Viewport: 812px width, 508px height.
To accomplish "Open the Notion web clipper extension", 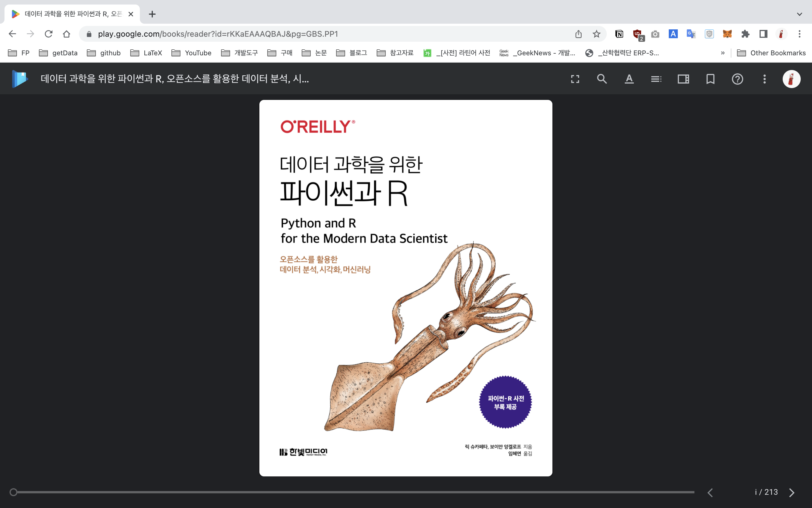I will (x=619, y=34).
